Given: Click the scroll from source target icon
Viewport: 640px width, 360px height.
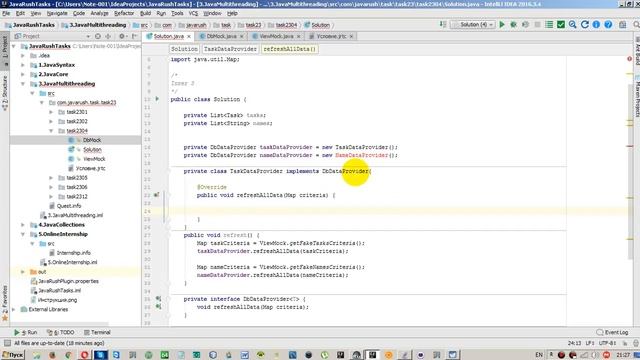Looking at the screenshot, I should [x=98, y=36].
